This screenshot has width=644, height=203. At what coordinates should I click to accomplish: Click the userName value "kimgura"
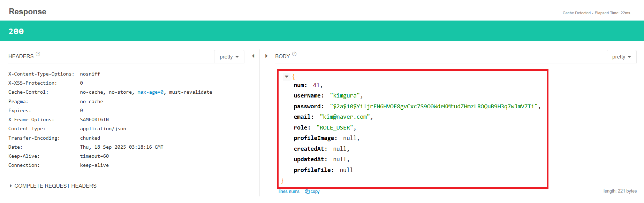tap(345, 96)
